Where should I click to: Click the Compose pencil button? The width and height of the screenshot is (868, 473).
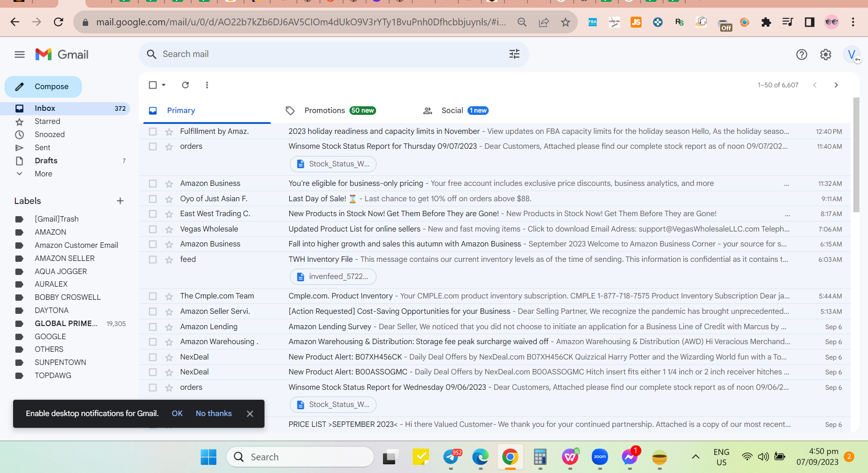point(43,86)
